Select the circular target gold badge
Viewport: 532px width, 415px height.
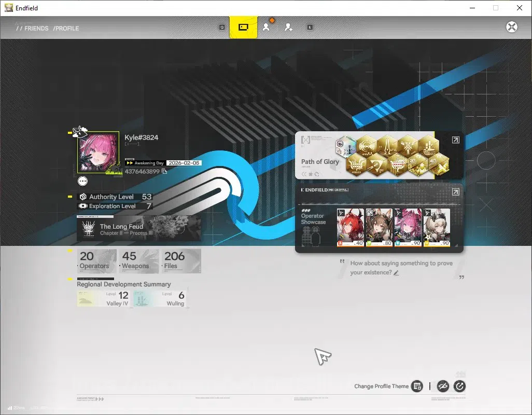point(367,147)
